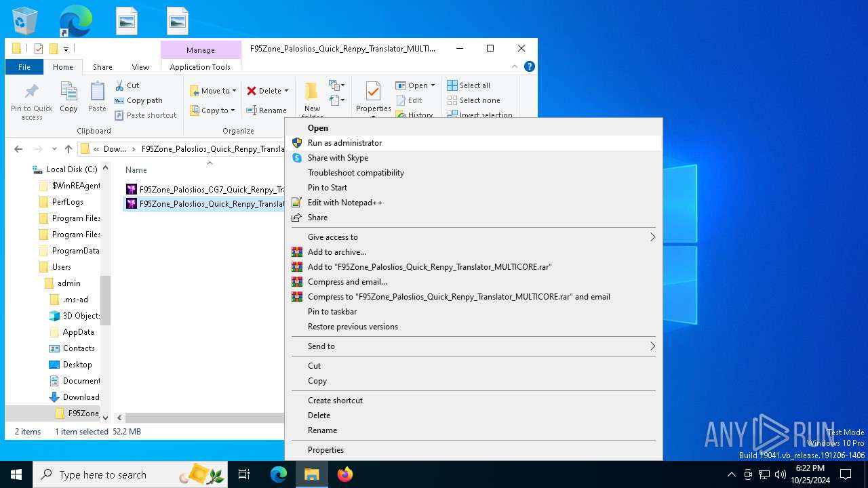868x488 pixels.
Task: Click the Up one level arrow
Action: (68, 149)
